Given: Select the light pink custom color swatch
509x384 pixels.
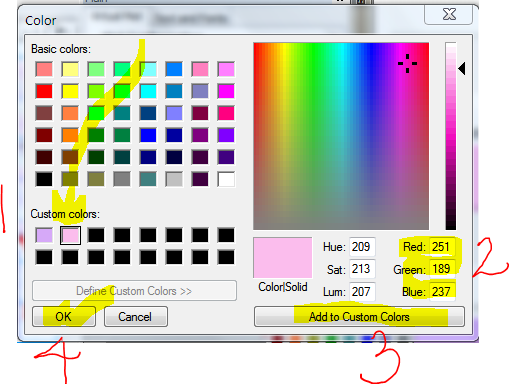Looking at the screenshot, I should (x=70, y=235).
